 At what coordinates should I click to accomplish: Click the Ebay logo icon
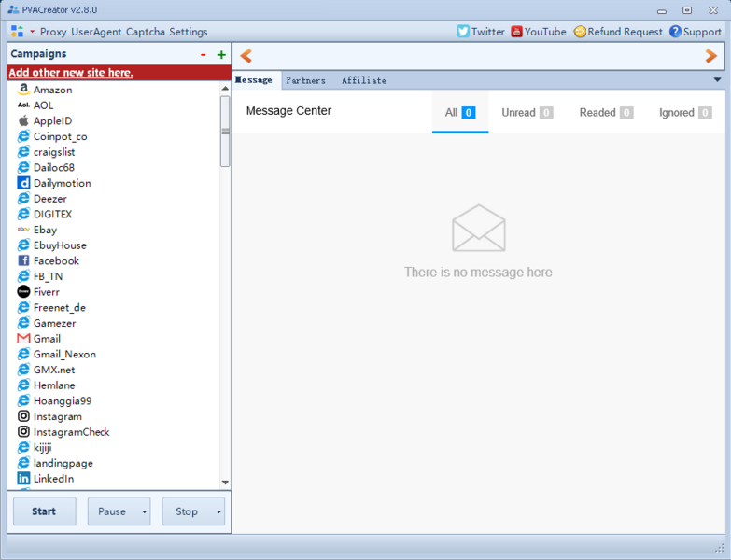click(23, 230)
